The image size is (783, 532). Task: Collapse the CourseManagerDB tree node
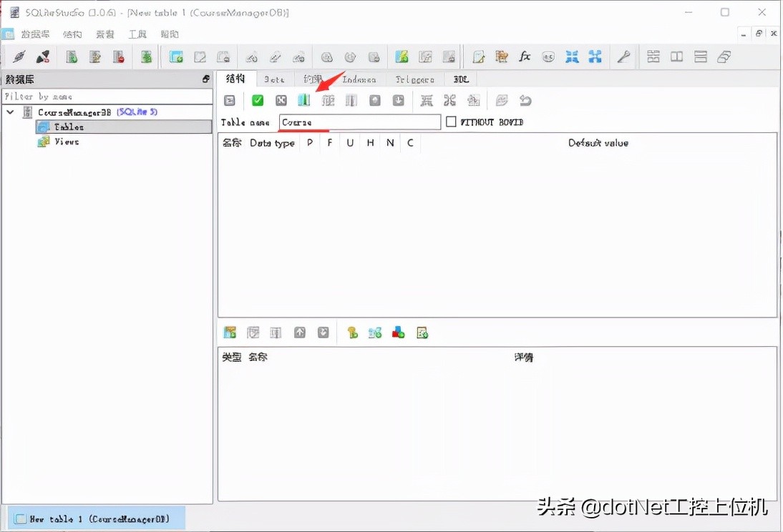[10, 112]
